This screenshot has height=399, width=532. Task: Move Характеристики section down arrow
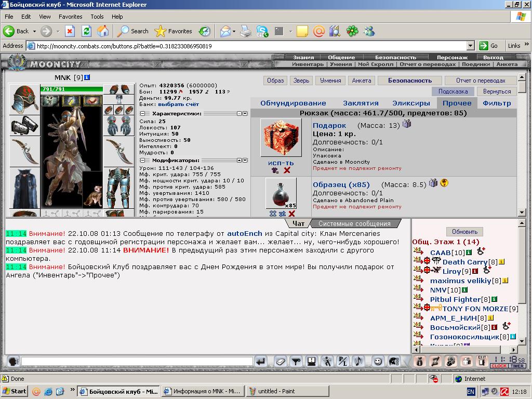click(x=245, y=113)
